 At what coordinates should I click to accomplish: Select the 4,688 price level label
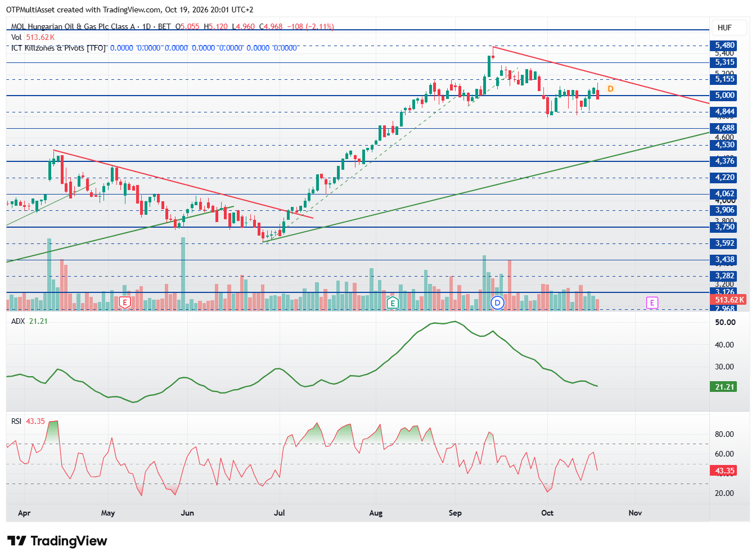point(724,128)
